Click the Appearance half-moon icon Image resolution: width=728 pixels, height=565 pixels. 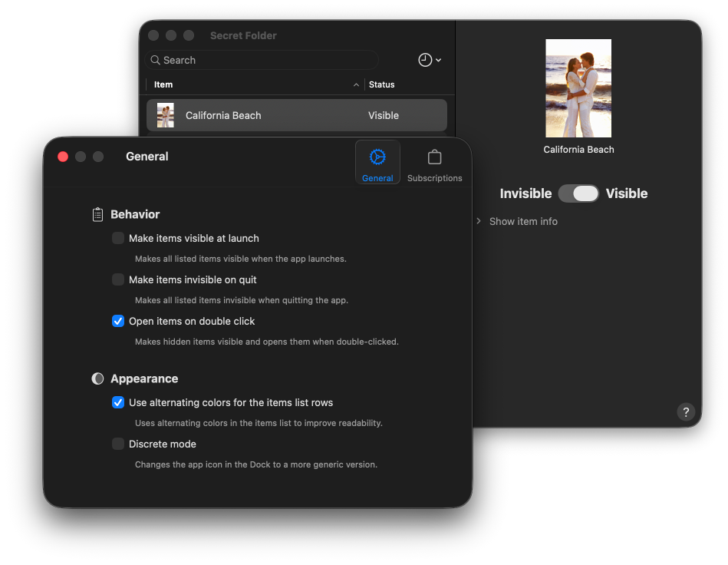point(97,379)
